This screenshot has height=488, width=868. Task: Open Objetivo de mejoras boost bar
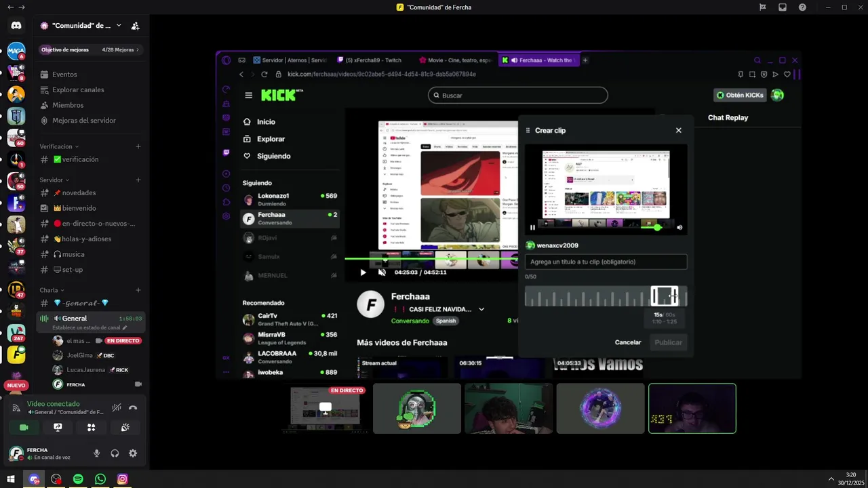90,49
